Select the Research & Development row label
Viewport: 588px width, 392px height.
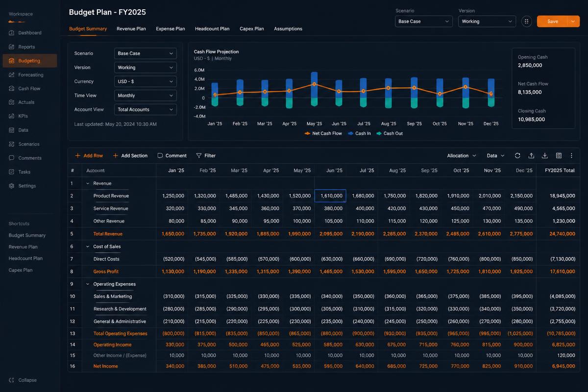click(120, 309)
